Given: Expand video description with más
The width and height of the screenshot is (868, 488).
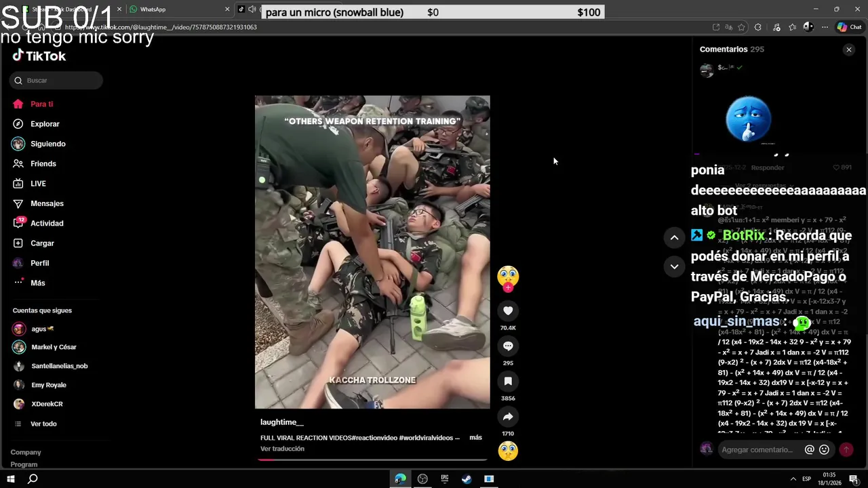Looking at the screenshot, I should coord(476,438).
